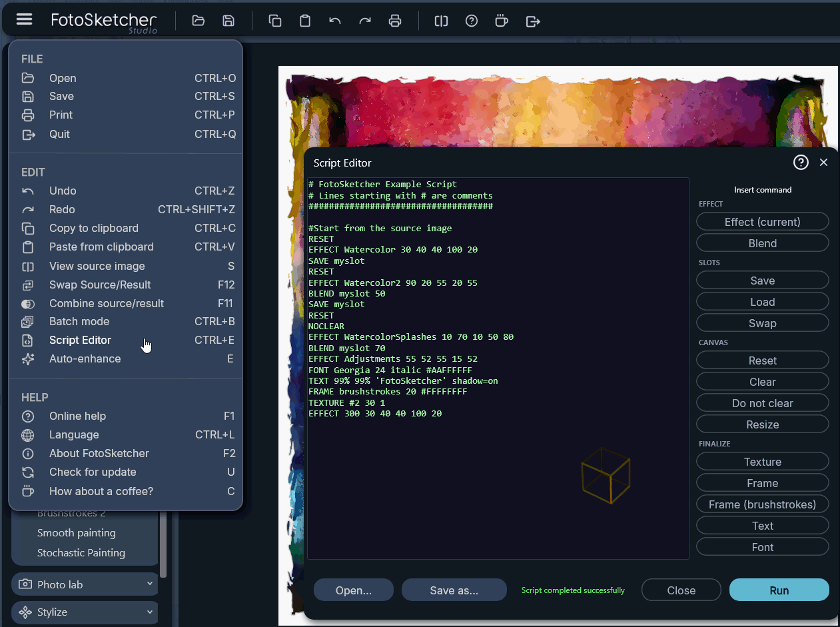Click Close button at dialog bottom
This screenshot has height=627, width=840.
tap(681, 590)
